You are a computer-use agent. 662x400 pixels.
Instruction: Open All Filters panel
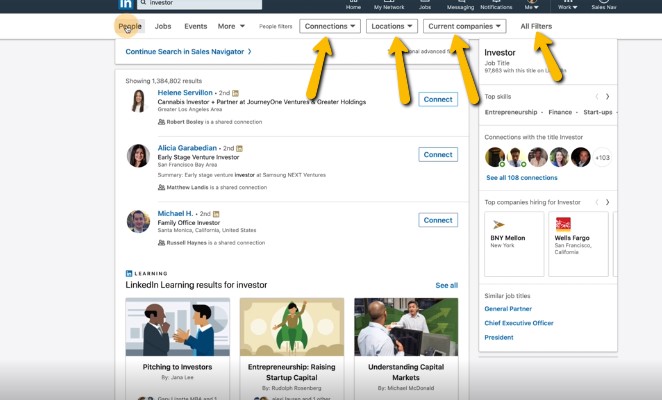click(538, 26)
